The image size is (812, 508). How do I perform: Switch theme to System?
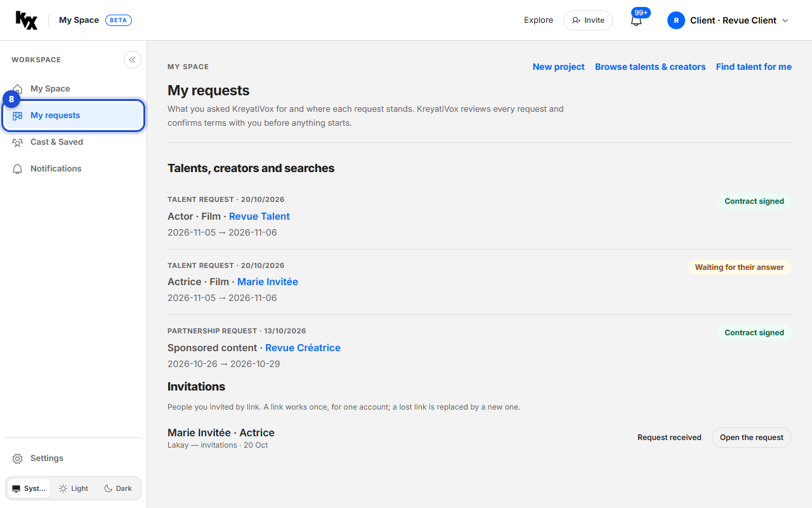coord(29,488)
